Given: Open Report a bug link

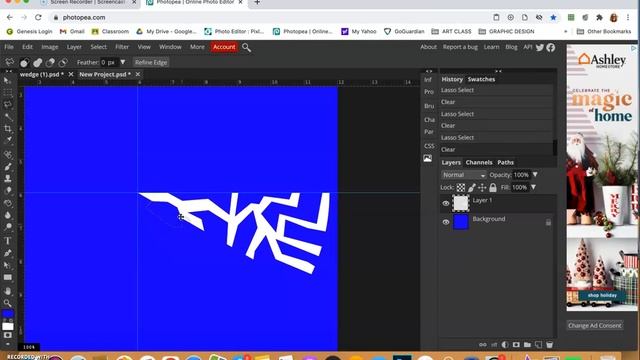Looking at the screenshot, I should (460, 47).
